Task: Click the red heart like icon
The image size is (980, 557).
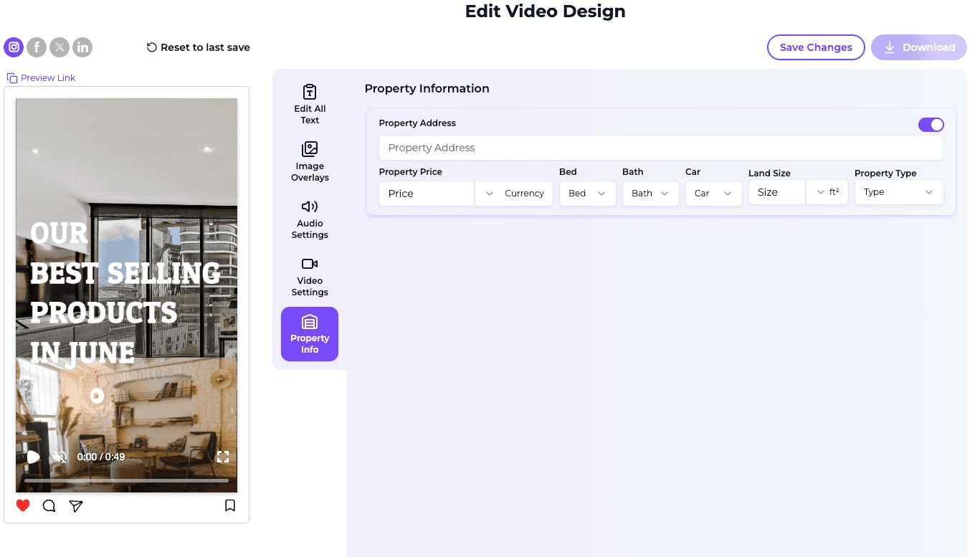Action: click(23, 505)
